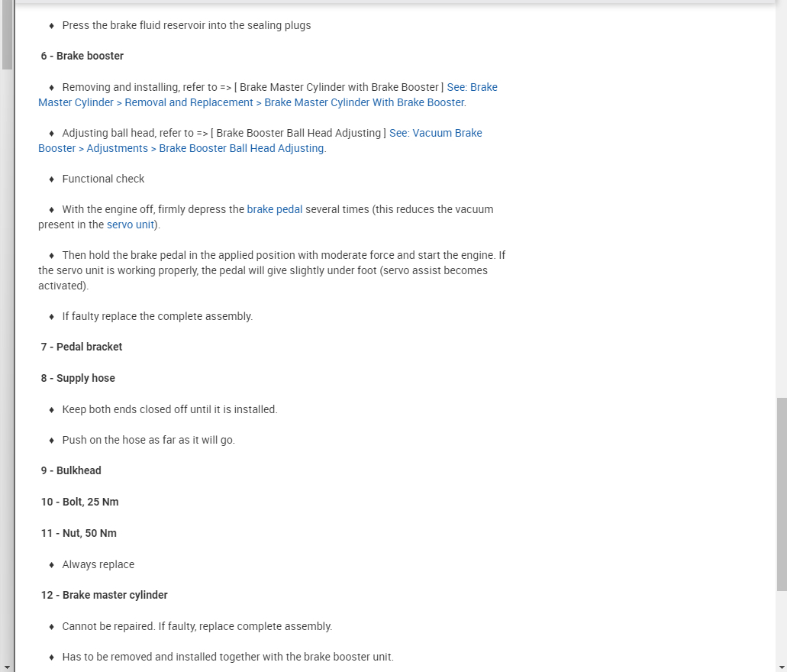Click the "12 - Brake master cylinder" heading

pyautogui.click(x=105, y=595)
